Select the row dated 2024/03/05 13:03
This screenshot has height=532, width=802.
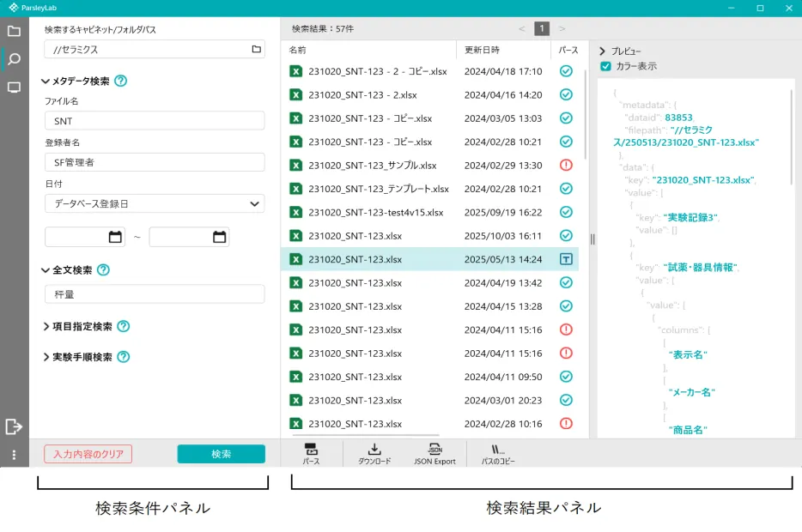tap(429, 118)
